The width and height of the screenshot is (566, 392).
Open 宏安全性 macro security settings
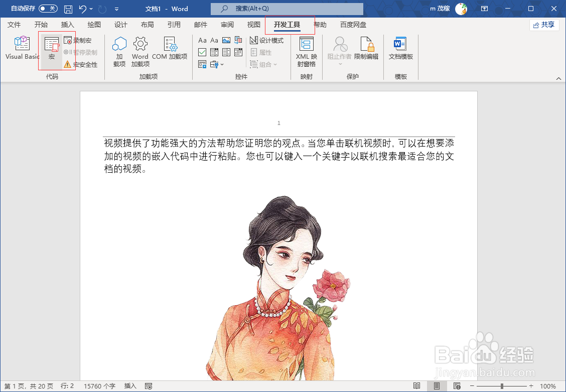tap(80, 65)
